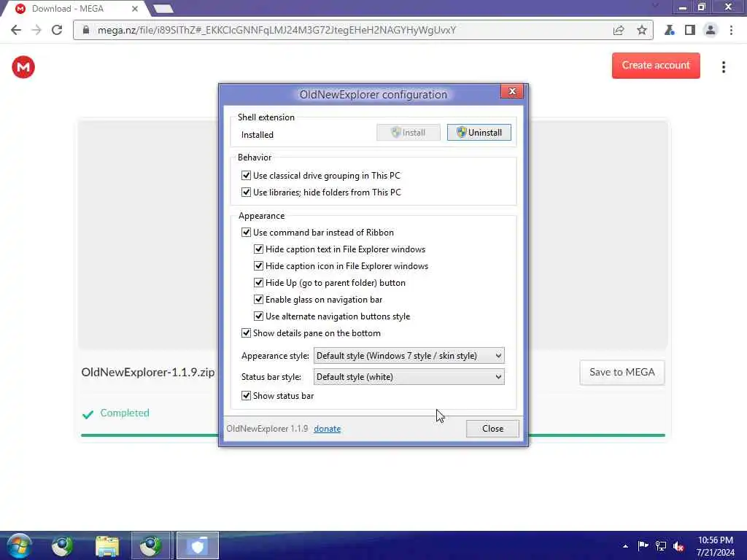Click Save to MEGA button
Screen dimensions: 747x560
click(x=622, y=373)
